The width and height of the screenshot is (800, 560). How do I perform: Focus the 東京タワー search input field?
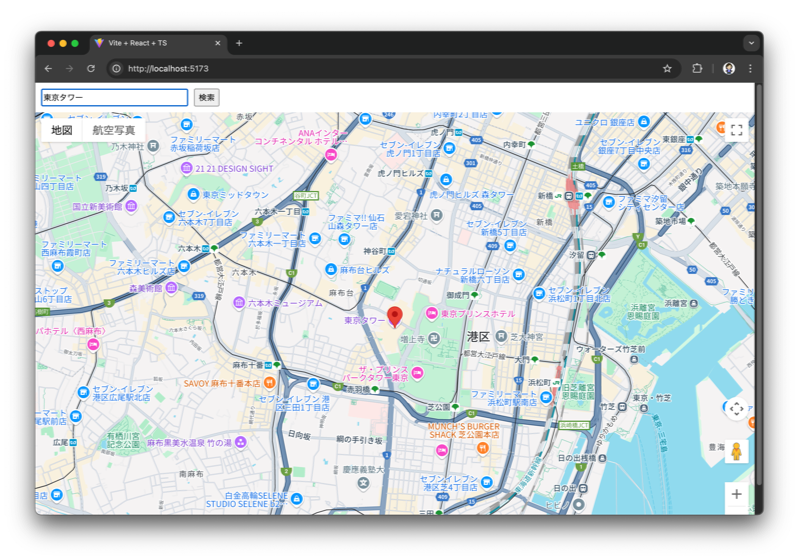click(x=114, y=98)
